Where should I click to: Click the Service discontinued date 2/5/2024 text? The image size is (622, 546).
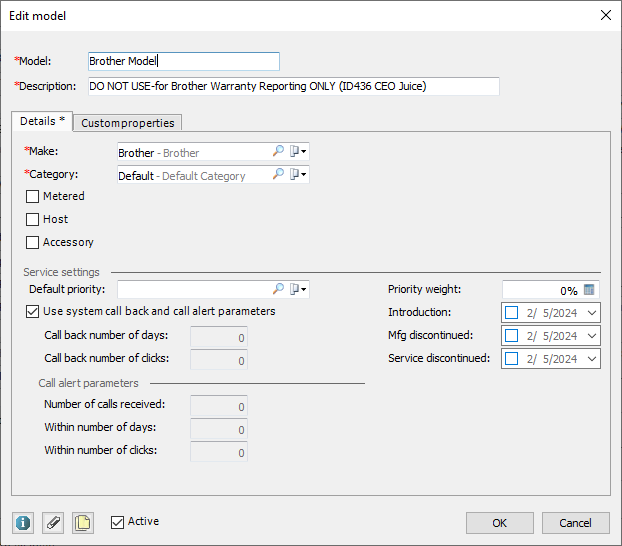(552, 359)
